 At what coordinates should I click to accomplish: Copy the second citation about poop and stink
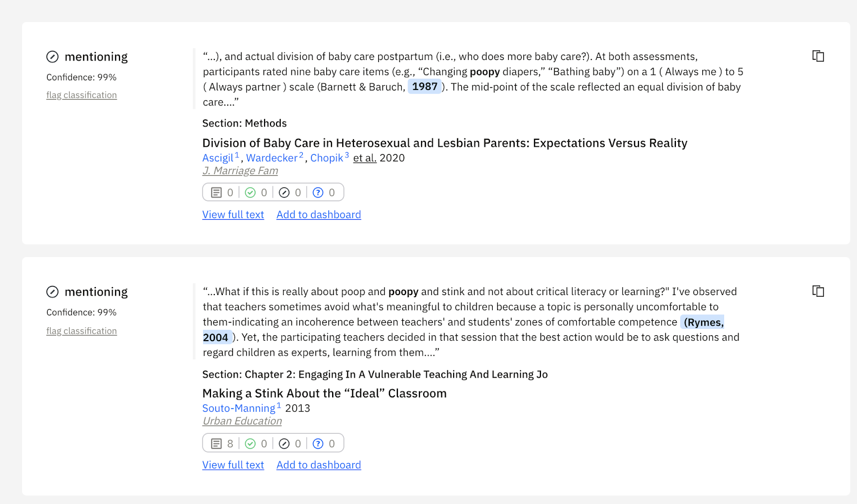pyautogui.click(x=818, y=291)
